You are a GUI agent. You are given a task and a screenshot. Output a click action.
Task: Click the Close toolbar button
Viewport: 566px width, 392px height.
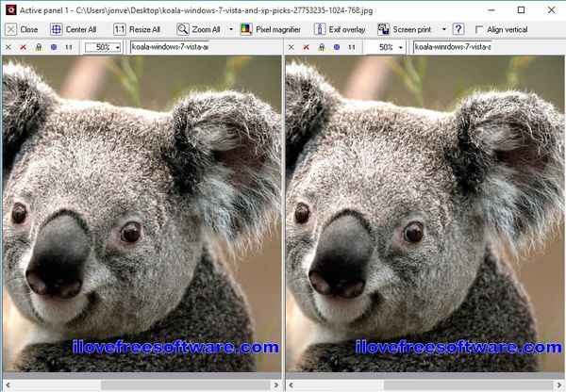click(x=23, y=29)
